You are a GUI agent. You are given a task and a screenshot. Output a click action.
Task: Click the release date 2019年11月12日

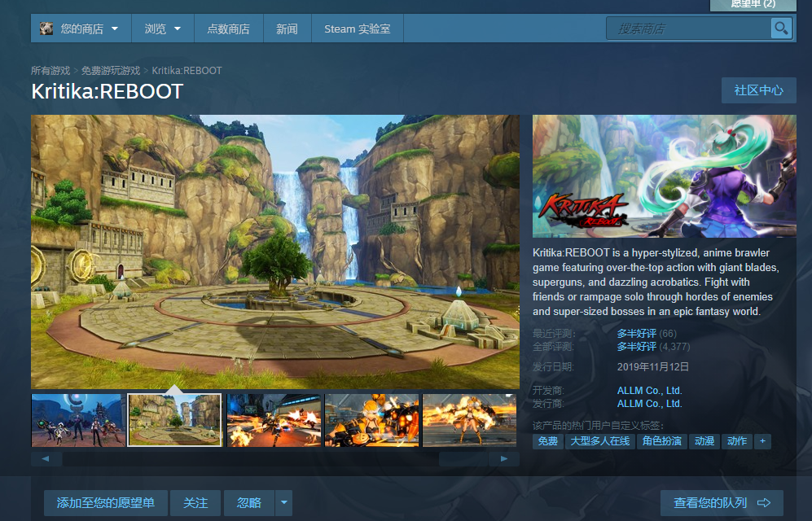[x=653, y=367]
